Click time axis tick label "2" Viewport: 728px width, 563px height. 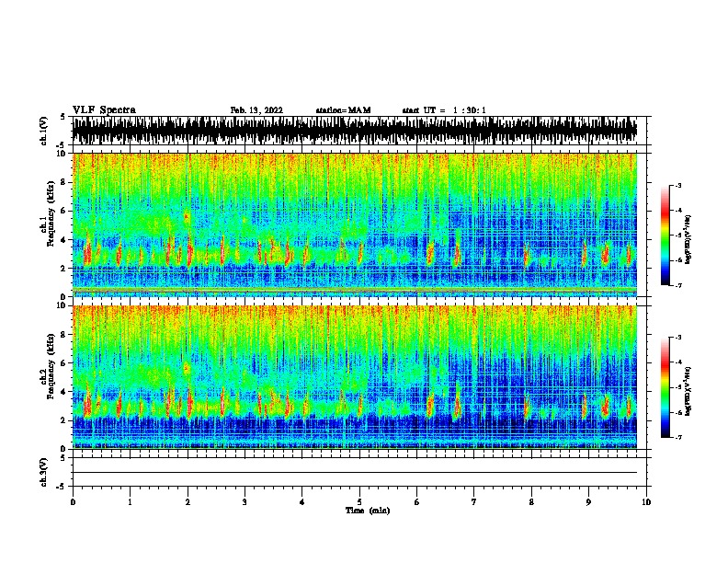click(188, 502)
